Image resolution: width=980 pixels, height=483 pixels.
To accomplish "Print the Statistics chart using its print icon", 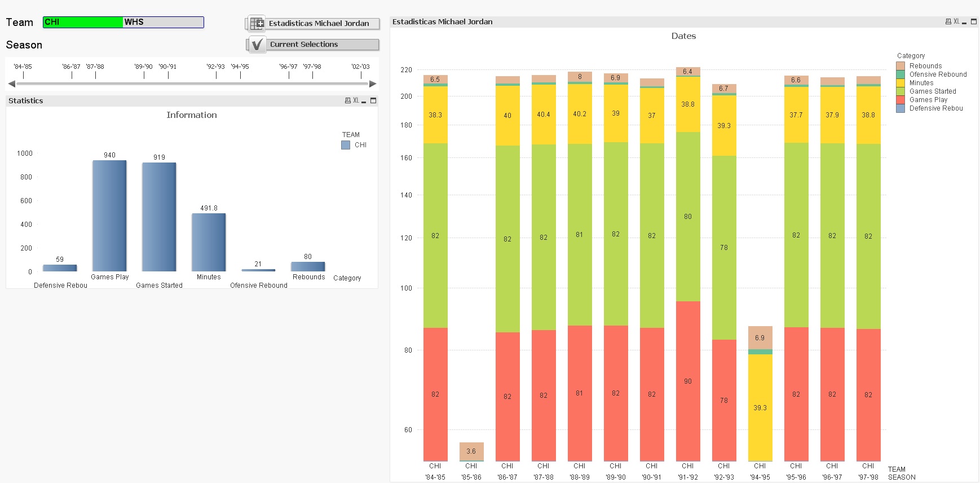I will tap(347, 100).
